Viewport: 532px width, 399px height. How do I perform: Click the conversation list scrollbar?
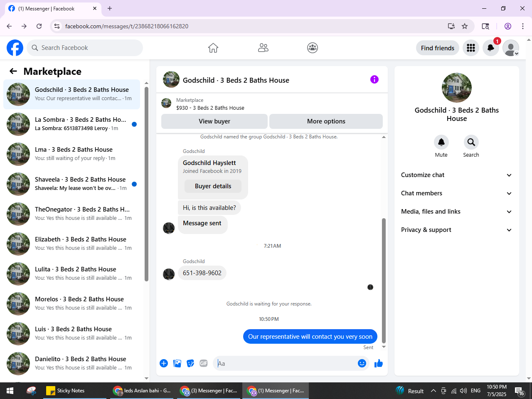point(146,184)
